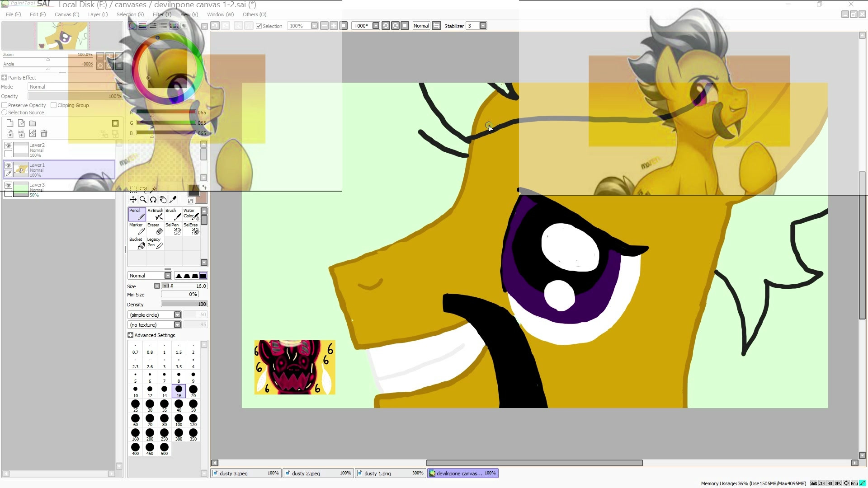Enable Preserve Opacity checkbox

[x=5, y=105]
